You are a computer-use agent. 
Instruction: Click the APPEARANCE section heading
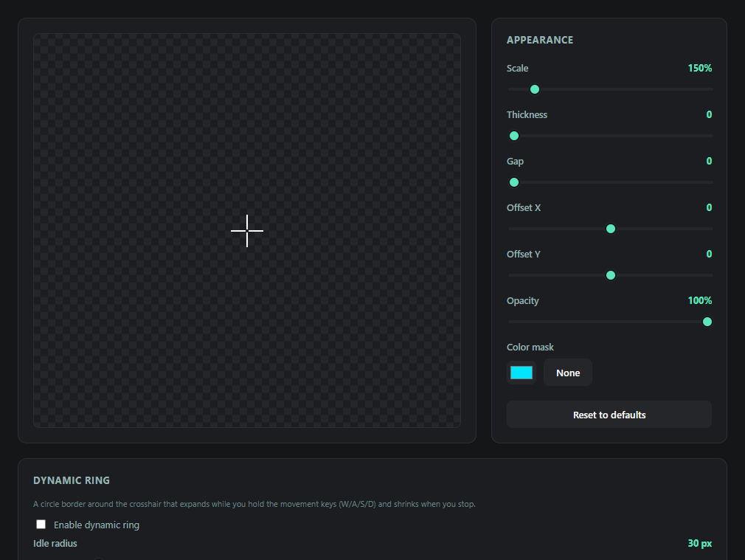pos(540,40)
